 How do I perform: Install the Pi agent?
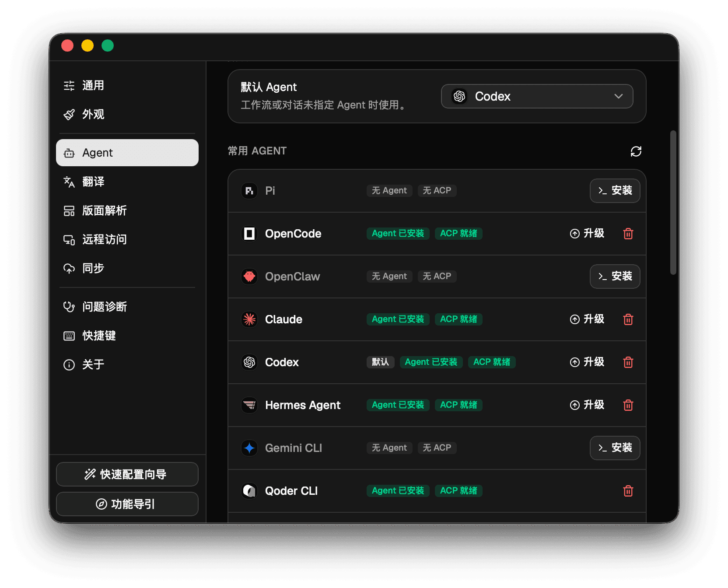(615, 191)
